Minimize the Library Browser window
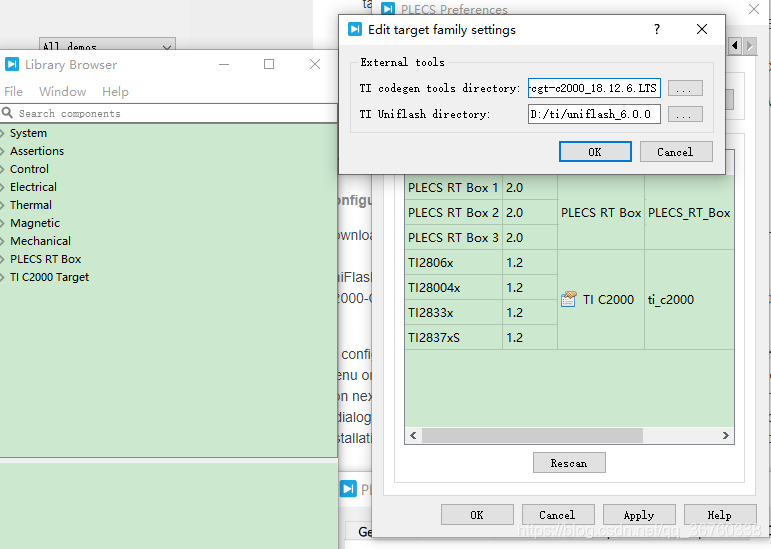 pyautogui.click(x=224, y=64)
